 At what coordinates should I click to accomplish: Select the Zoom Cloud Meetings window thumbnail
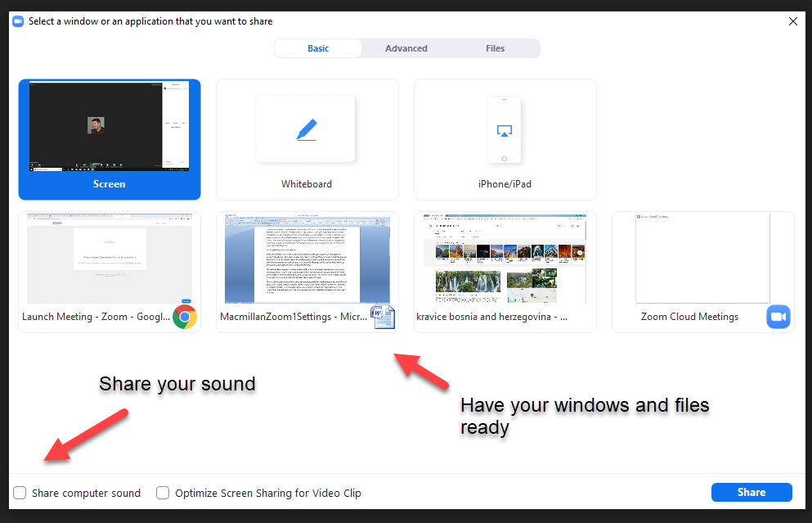pos(703,260)
